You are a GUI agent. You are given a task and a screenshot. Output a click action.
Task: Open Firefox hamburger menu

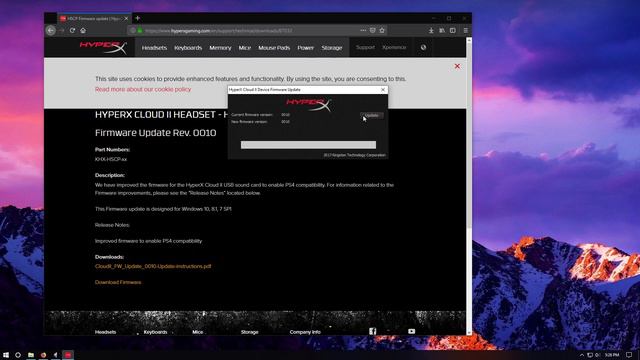pyautogui.click(x=466, y=30)
